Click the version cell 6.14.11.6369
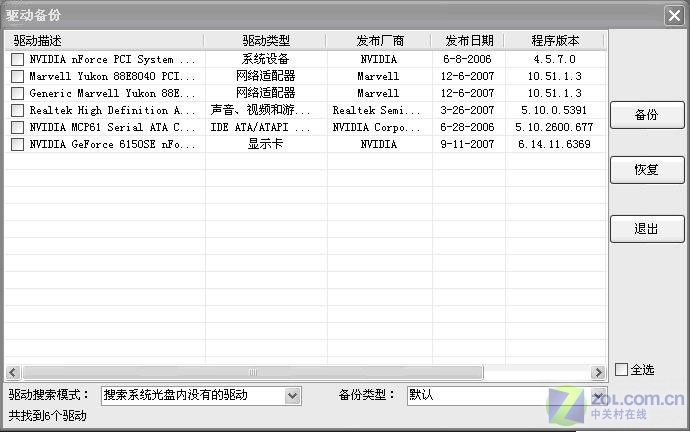The image size is (690, 432). pos(554,144)
